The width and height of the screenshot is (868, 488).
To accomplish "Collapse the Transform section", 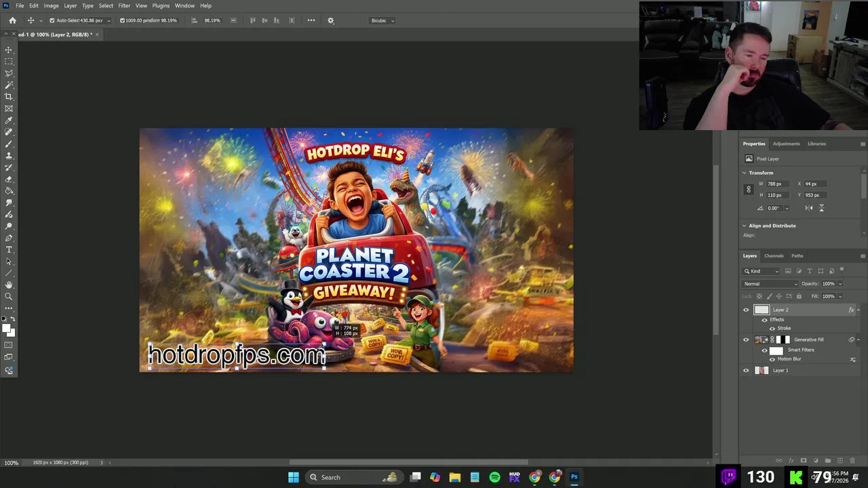I will 744,173.
